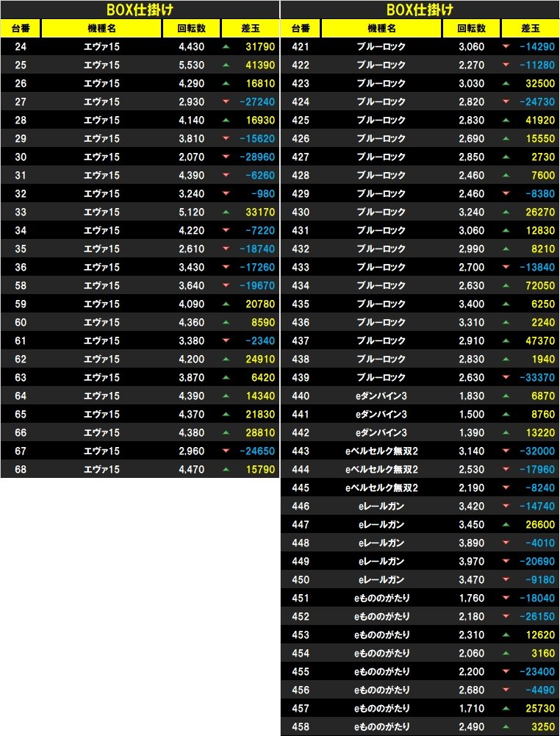Viewport: 560px width, 736px height.
Task: Select the 差玉 value 8590
Action: coord(263,323)
